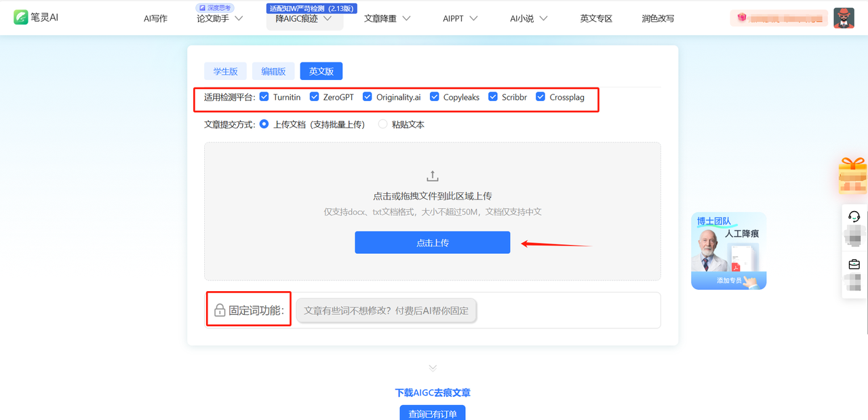Select 上传文档 submission method

click(x=264, y=124)
